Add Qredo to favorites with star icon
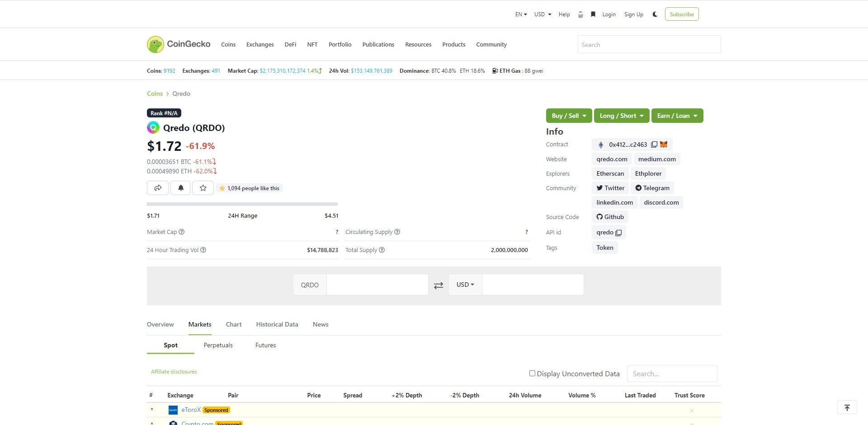Image resolution: width=868 pixels, height=425 pixels. pos(203,188)
